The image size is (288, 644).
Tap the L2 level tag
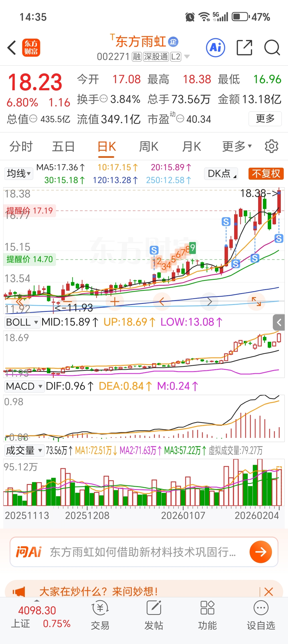[x=176, y=57]
